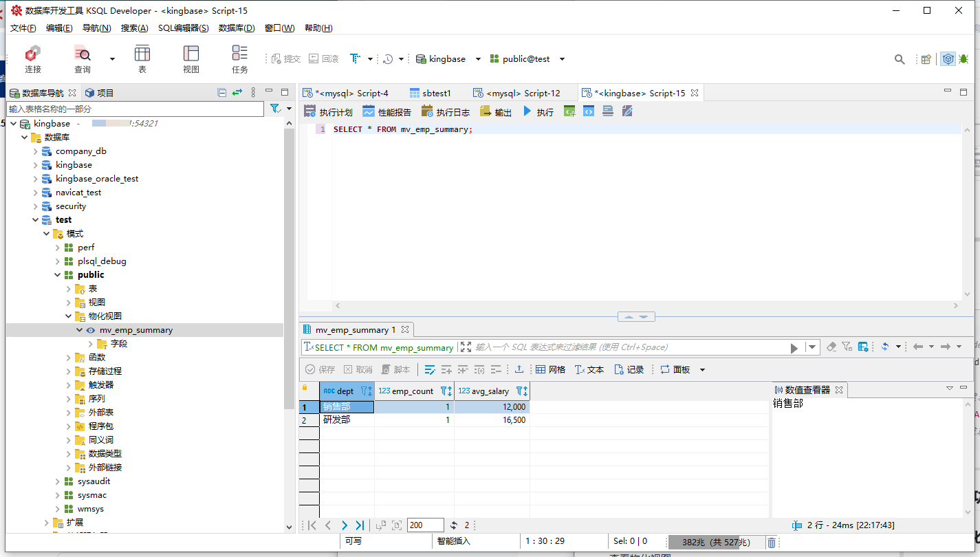
Task: Collapse the public schema node
Action: (58, 275)
